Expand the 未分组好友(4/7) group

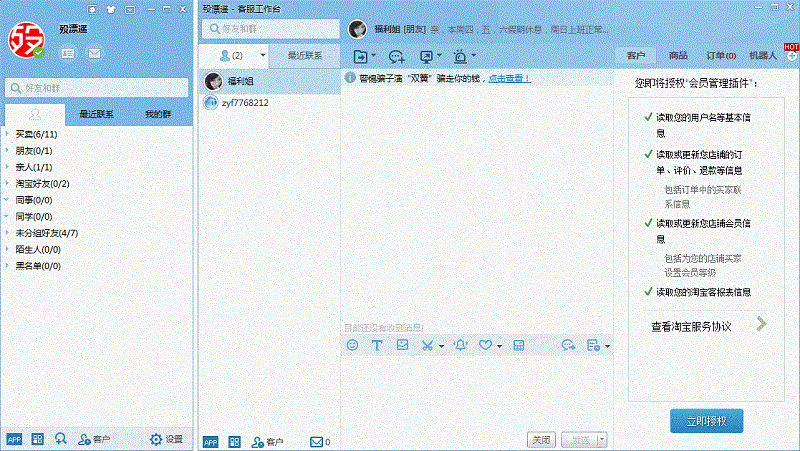click(7, 233)
